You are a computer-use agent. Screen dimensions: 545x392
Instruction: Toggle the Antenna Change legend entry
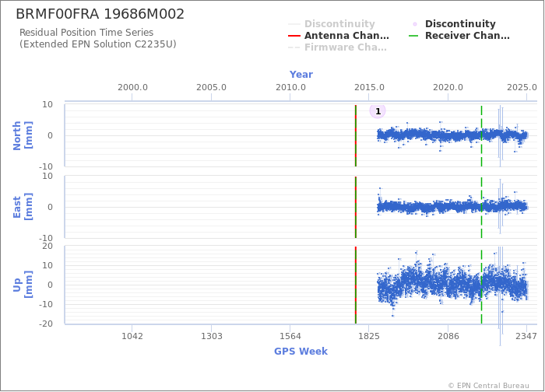click(x=339, y=36)
